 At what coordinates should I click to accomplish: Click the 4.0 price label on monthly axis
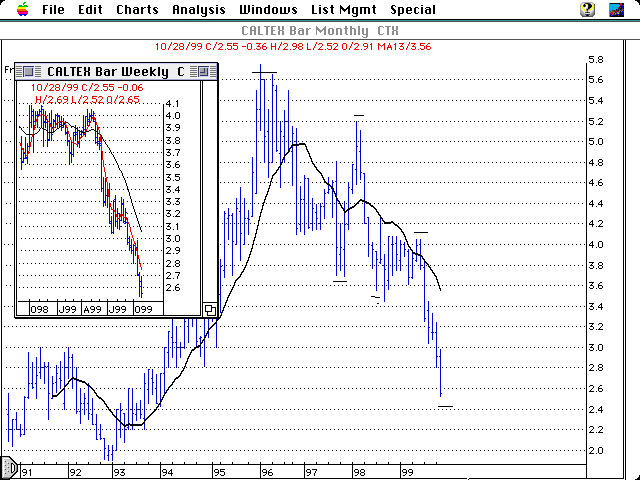[x=596, y=244]
